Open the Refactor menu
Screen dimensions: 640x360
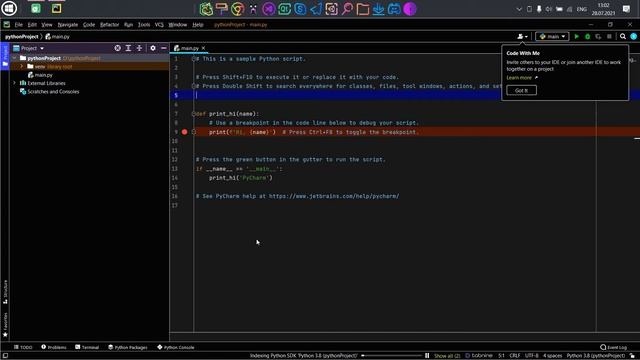pyautogui.click(x=109, y=24)
